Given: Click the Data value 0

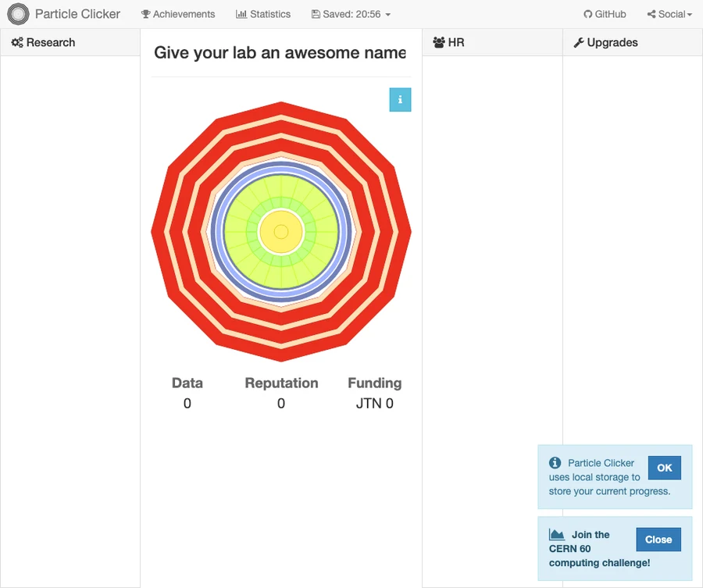Looking at the screenshot, I should coord(187,404).
